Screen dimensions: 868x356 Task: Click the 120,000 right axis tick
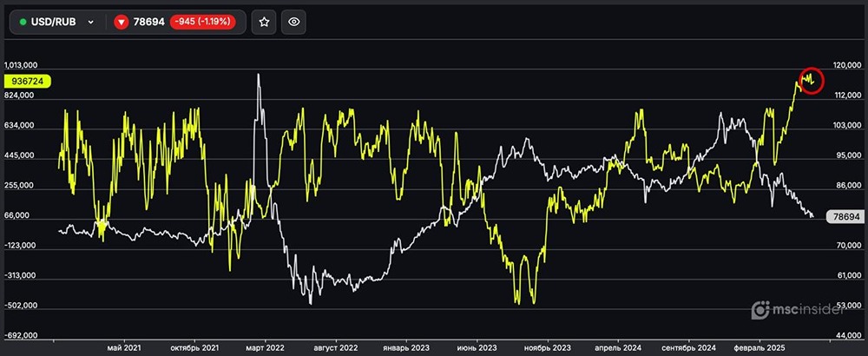pyautogui.click(x=848, y=66)
